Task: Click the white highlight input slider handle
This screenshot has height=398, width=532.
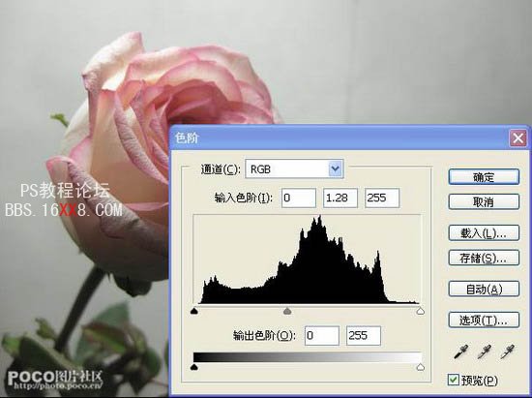Action: [421, 311]
